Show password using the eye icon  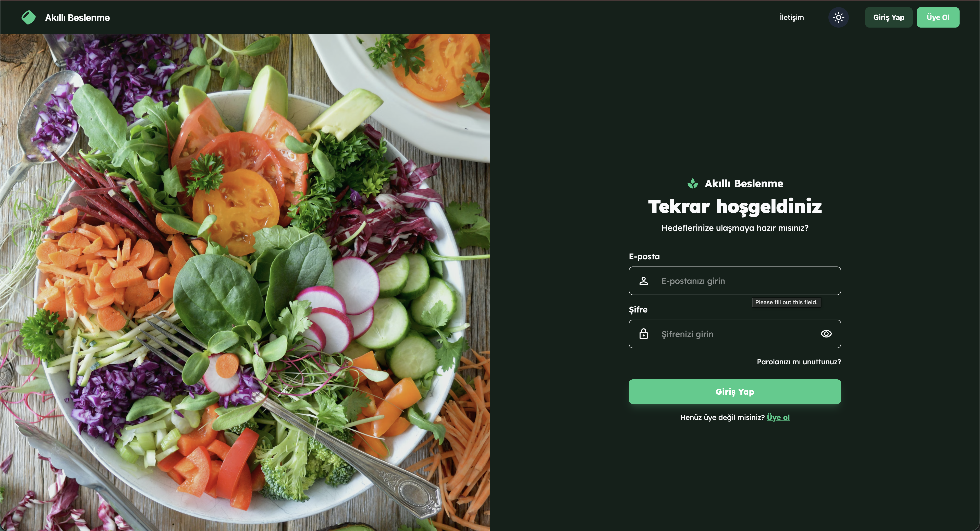tap(826, 334)
